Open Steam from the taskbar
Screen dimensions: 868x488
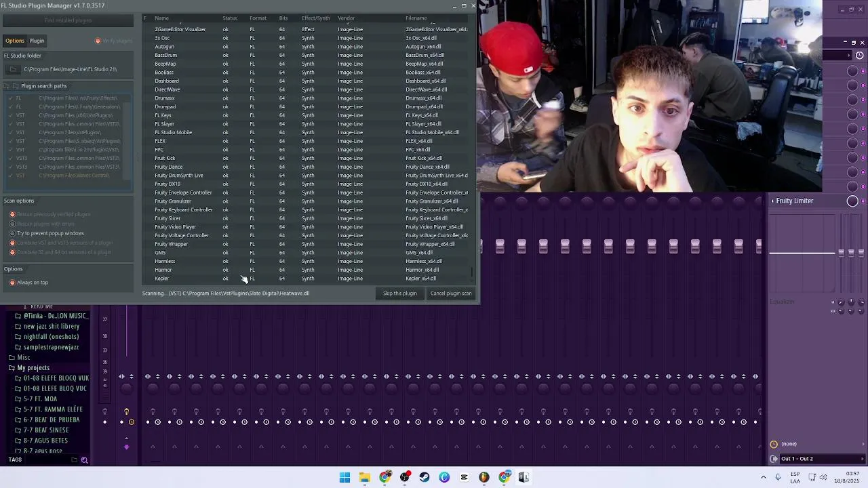[x=425, y=477]
